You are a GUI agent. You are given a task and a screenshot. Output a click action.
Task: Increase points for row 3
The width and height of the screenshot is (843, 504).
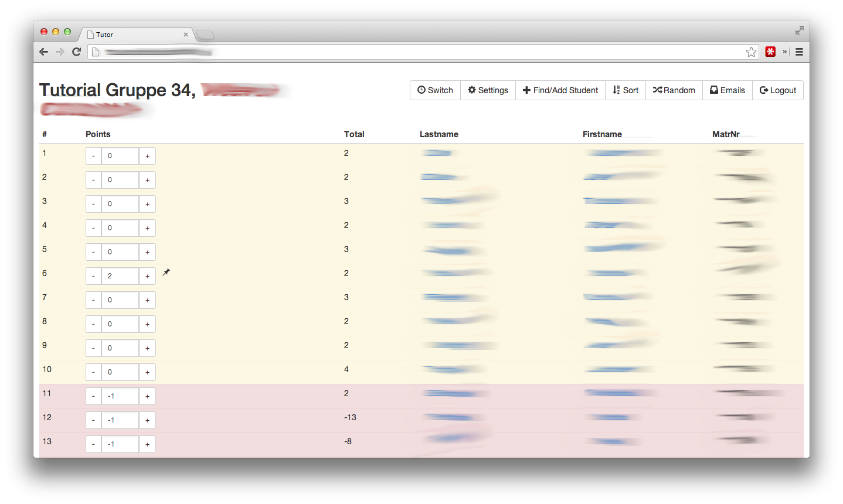pyautogui.click(x=147, y=204)
